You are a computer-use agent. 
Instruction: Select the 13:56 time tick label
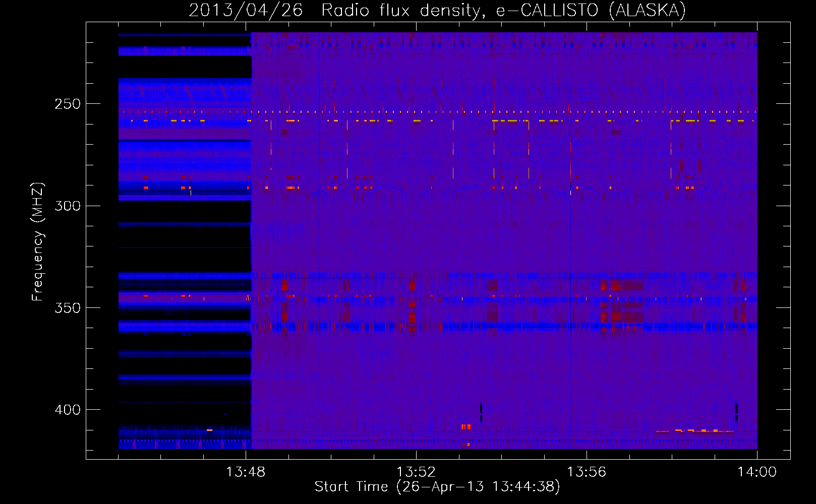587,472
